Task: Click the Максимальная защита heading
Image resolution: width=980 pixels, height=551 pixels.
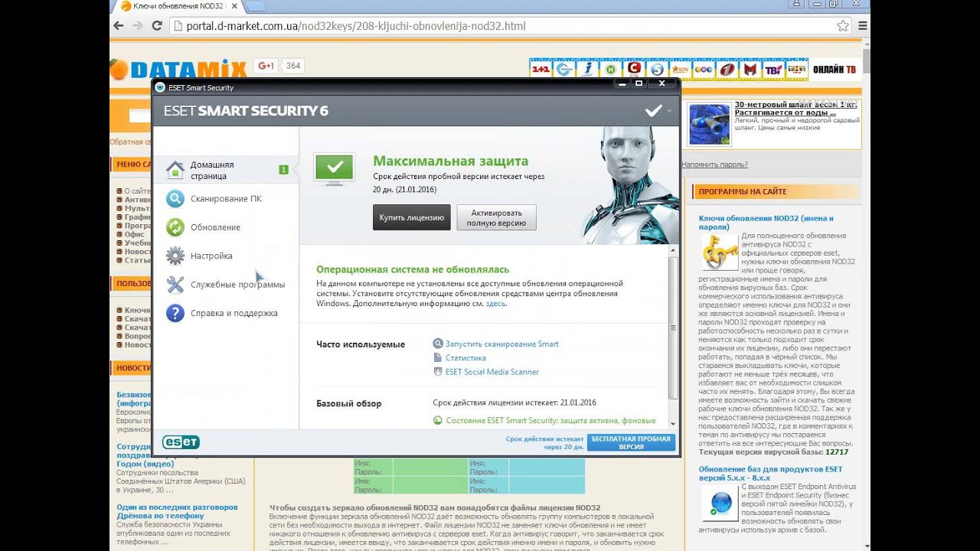Action: [450, 161]
